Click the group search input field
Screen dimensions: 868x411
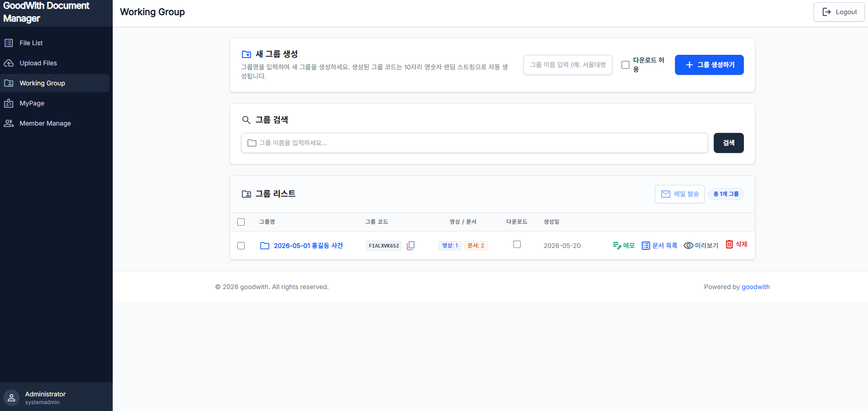(x=474, y=143)
